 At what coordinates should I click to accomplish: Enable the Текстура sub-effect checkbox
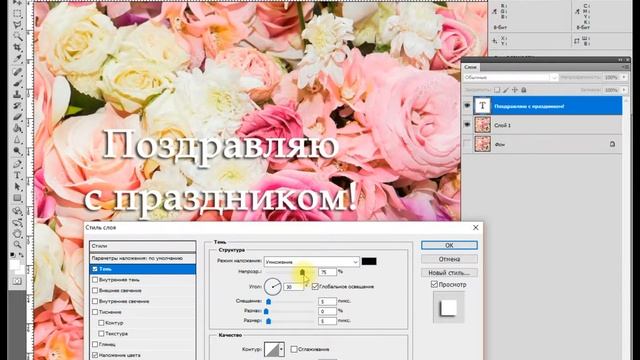point(101,333)
